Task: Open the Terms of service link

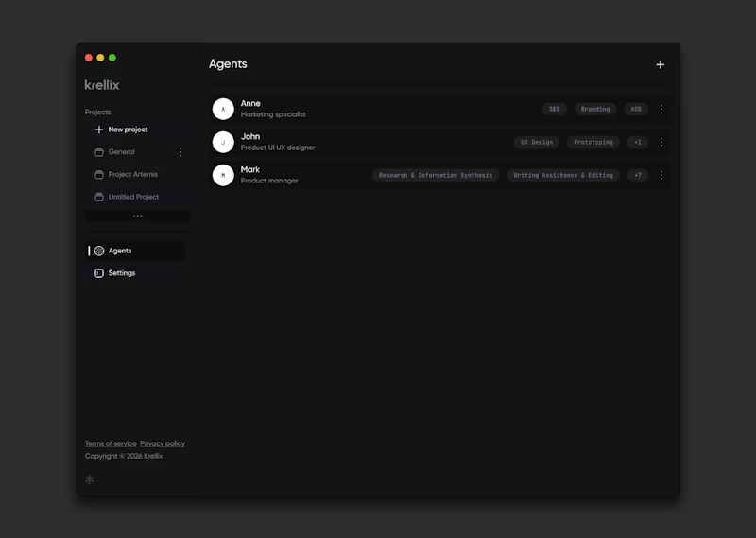Action: click(x=111, y=443)
